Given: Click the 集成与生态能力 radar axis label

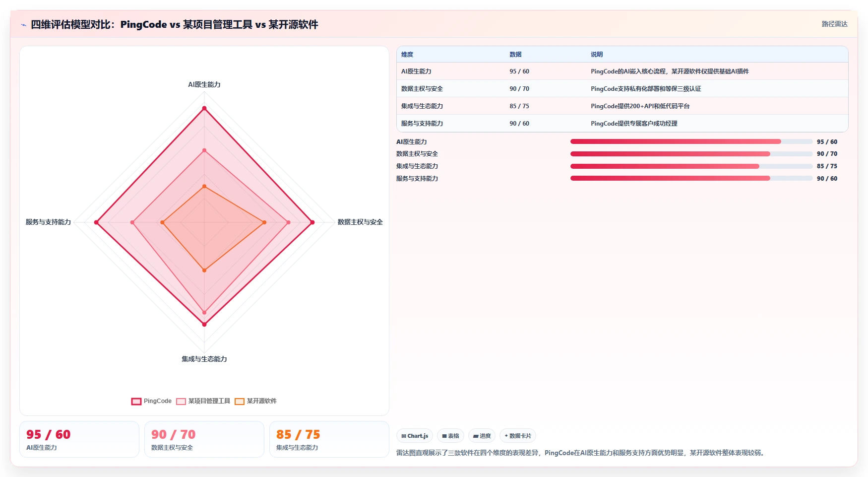Looking at the screenshot, I should (204, 359).
